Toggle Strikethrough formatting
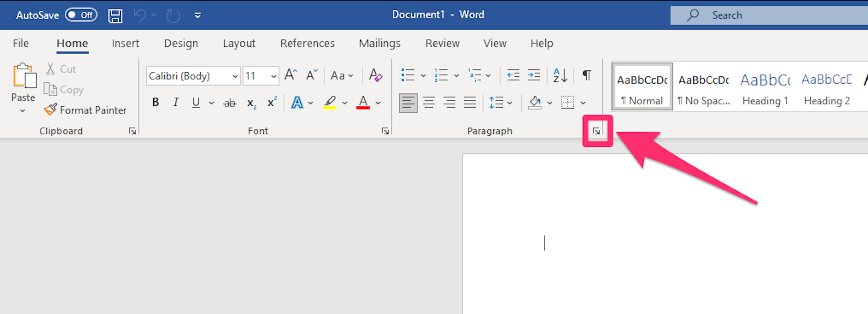 coord(230,103)
